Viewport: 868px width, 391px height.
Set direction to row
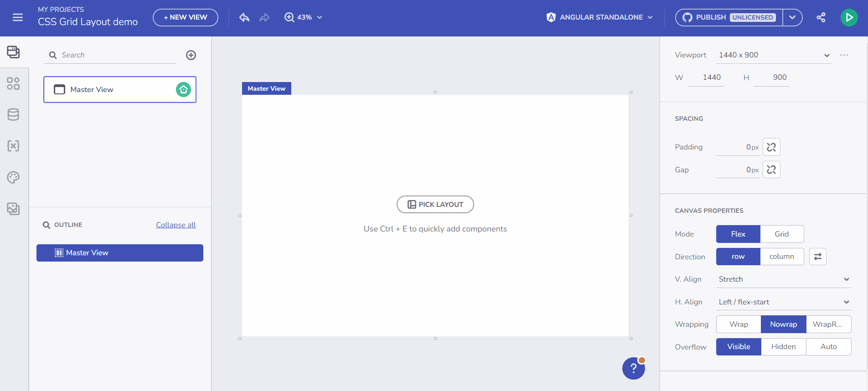click(x=738, y=257)
